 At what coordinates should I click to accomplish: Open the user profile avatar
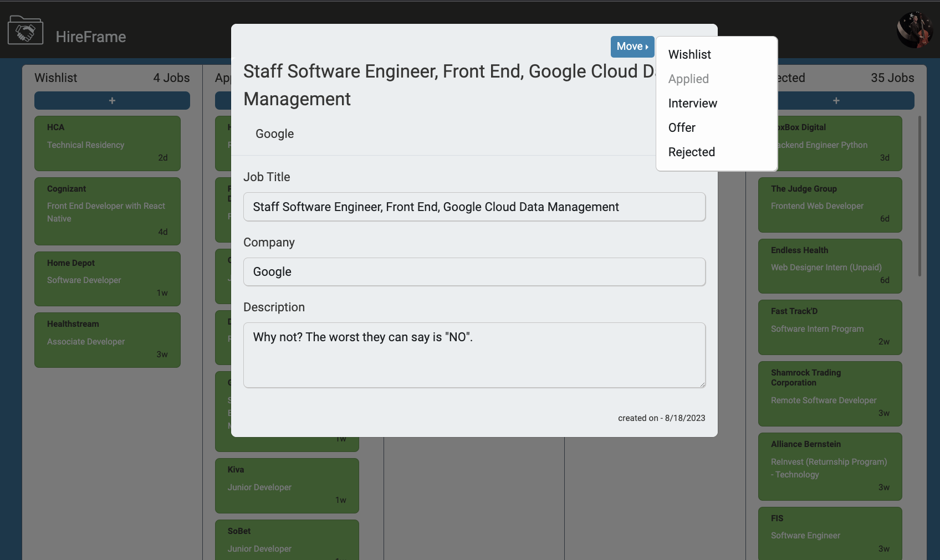(914, 29)
